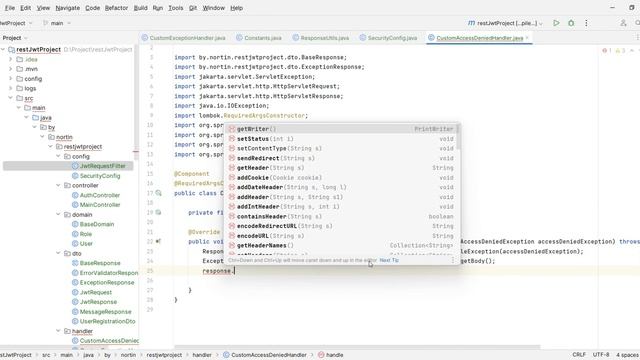Click the Next Tip link in the popup
640x360 pixels.
click(x=389, y=260)
